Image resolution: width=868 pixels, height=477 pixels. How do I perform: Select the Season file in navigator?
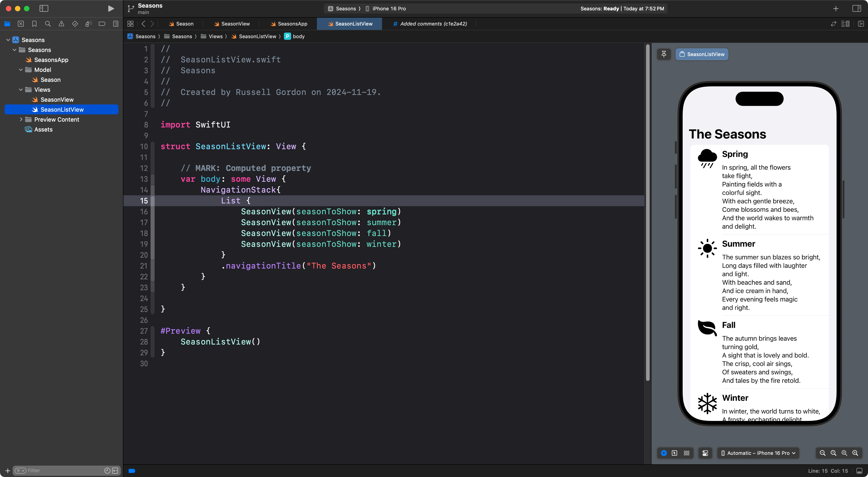pyautogui.click(x=51, y=80)
